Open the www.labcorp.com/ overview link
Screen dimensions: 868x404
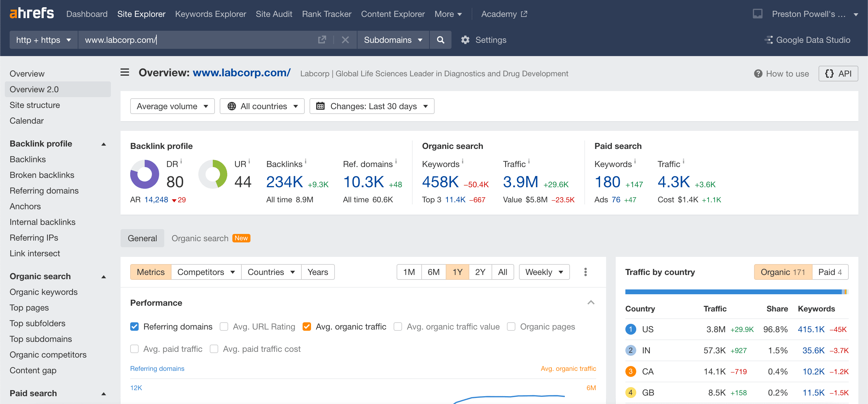241,72
